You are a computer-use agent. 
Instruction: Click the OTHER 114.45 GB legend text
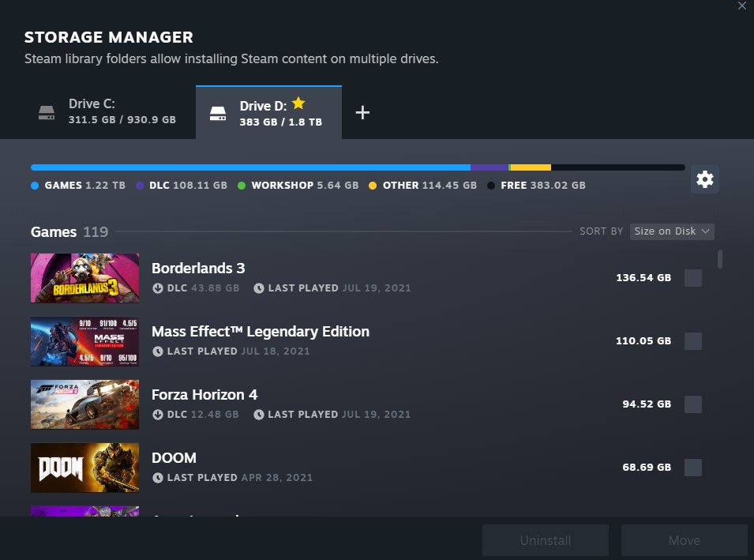pos(430,186)
